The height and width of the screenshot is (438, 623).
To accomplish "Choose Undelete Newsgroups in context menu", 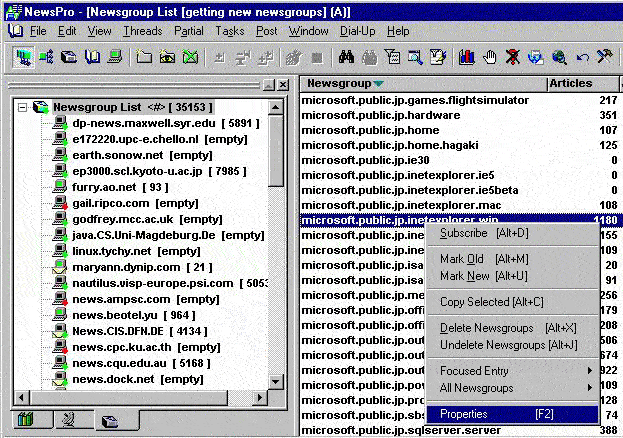I will [513, 345].
